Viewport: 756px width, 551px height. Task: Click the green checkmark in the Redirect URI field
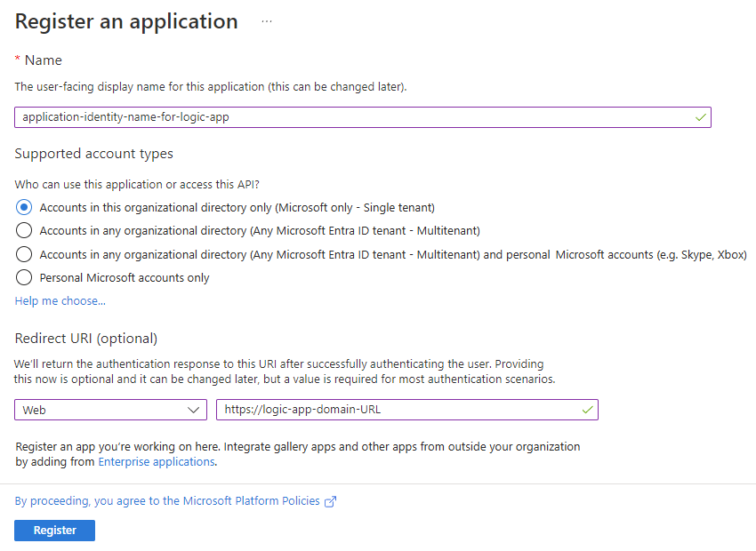(x=587, y=410)
